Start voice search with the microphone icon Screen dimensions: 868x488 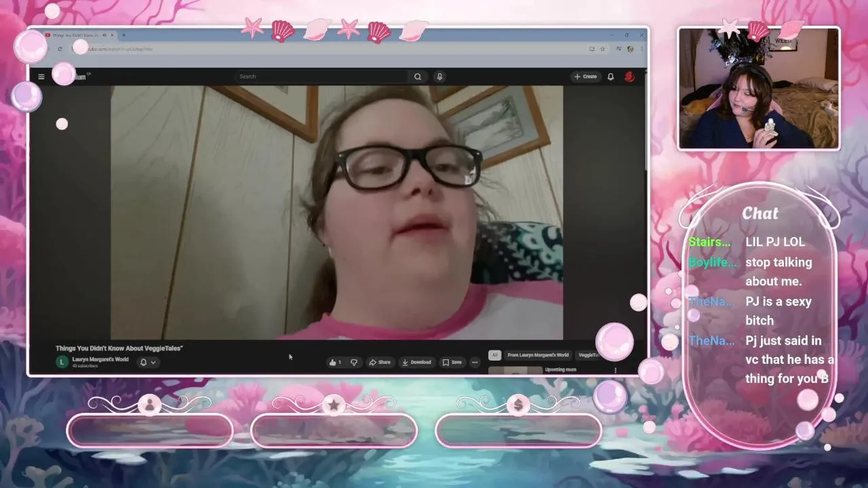tap(439, 77)
